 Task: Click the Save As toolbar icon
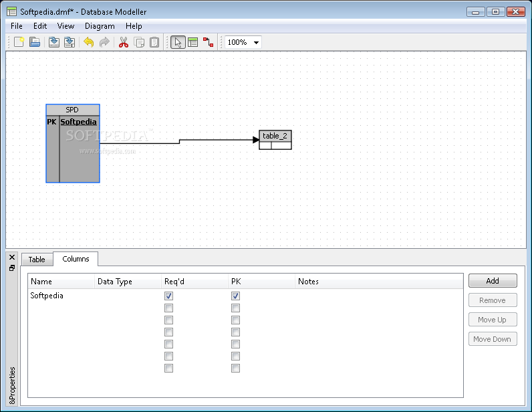[x=70, y=42]
